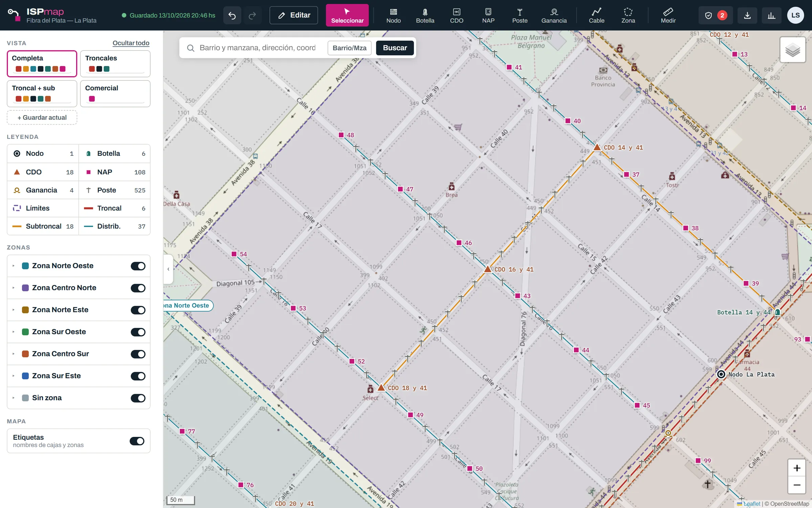Select the Botella tool
Image resolution: width=812 pixels, height=508 pixels.
pos(425,15)
